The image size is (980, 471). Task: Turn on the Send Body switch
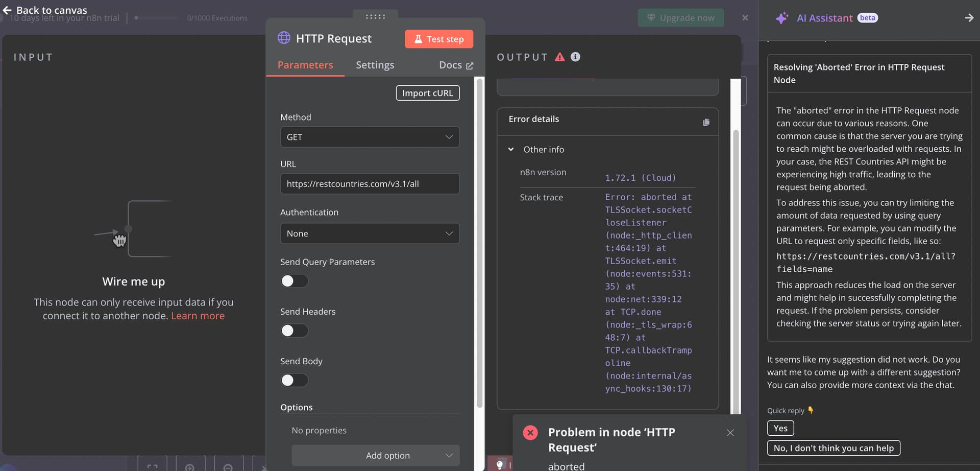click(294, 380)
